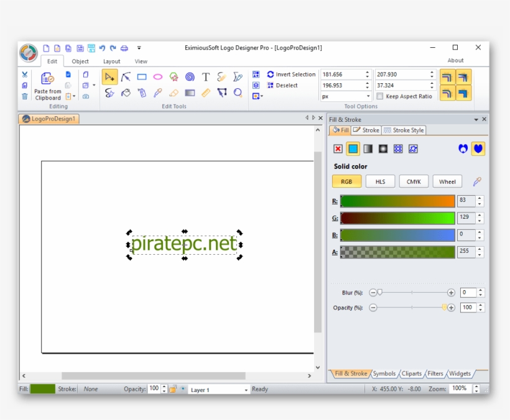
Task: Choose the linear gradient fill type
Action: tap(368, 149)
